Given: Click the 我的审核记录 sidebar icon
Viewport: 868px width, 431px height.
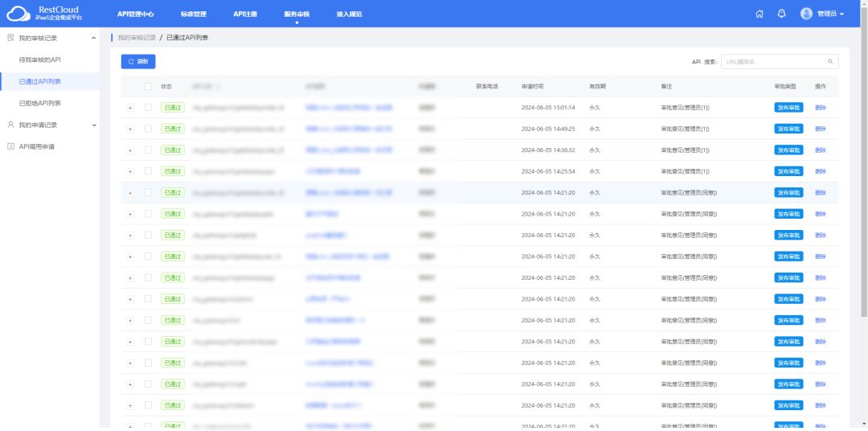Looking at the screenshot, I should [x=10, y=38].
